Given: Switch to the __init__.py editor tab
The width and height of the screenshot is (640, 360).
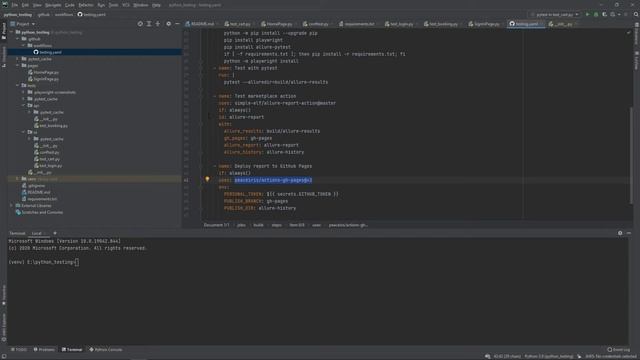Looking at the screenshot, I should pyautogui.click(x=561, y=24).
